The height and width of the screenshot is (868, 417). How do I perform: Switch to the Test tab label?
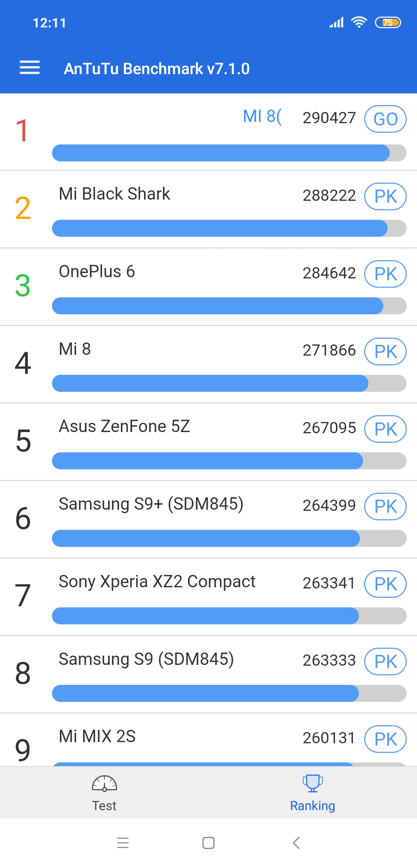point(104,806)
